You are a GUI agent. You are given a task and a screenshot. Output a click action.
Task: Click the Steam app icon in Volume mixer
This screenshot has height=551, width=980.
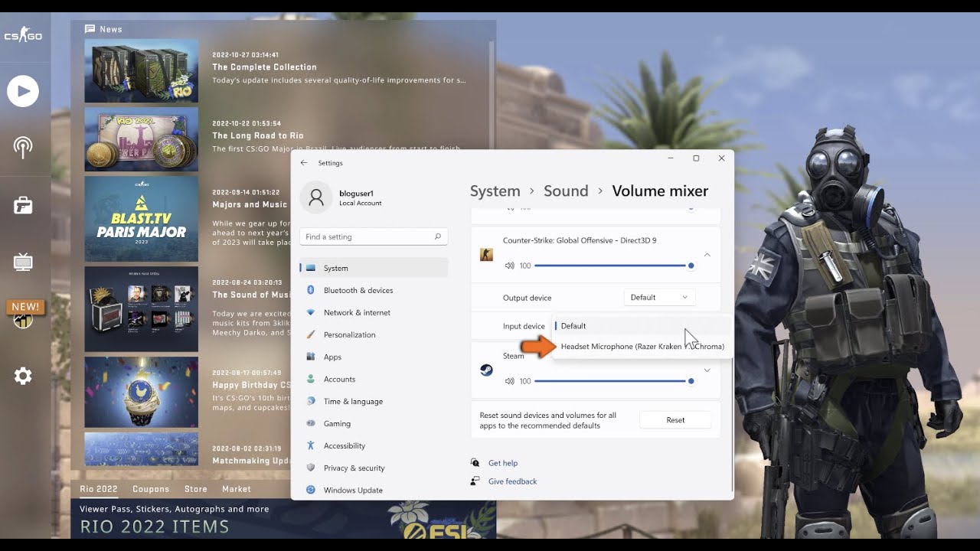(x=486, y=370)
